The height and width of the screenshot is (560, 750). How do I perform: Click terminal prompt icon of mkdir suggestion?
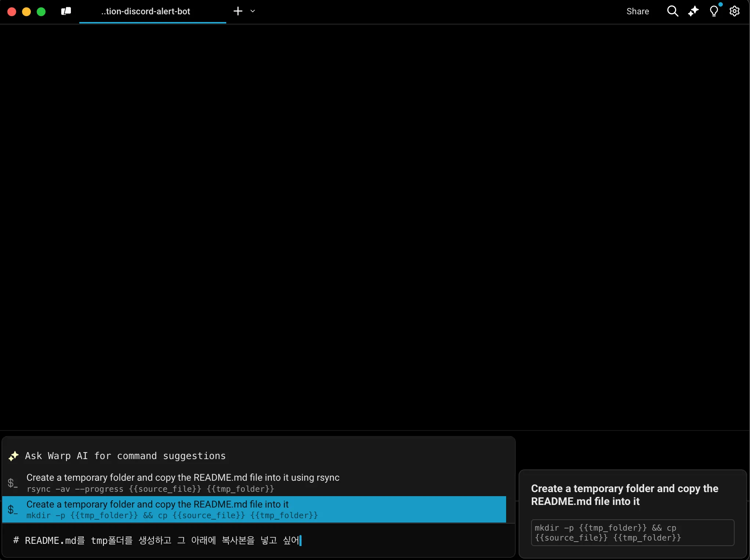12,509
